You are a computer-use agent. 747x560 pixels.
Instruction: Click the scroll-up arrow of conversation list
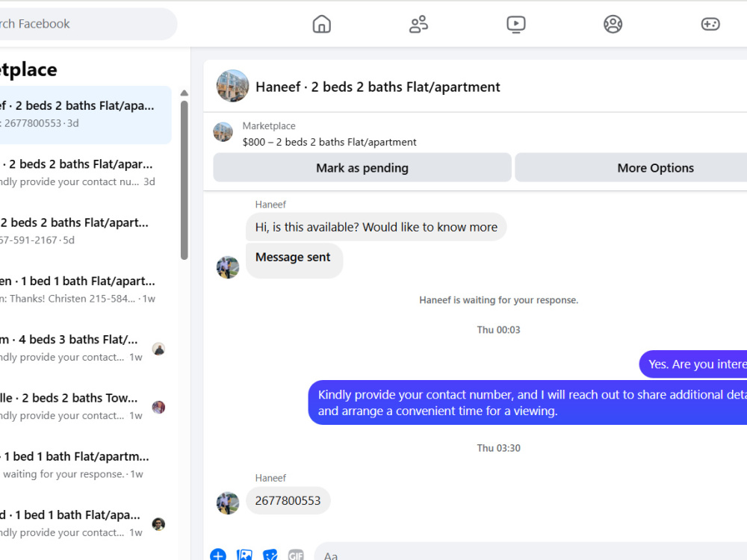pos(185,93)
